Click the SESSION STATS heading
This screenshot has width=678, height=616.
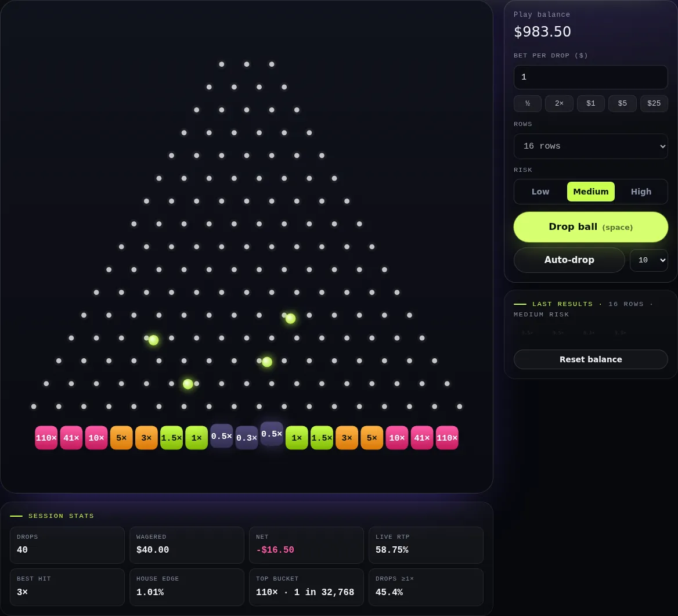61,516
